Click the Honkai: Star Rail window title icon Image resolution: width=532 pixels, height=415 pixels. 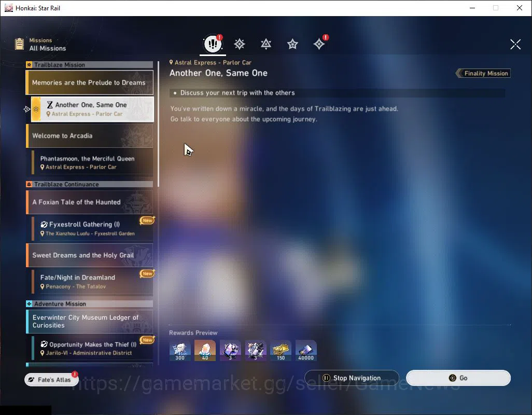[x=9, y=8]
